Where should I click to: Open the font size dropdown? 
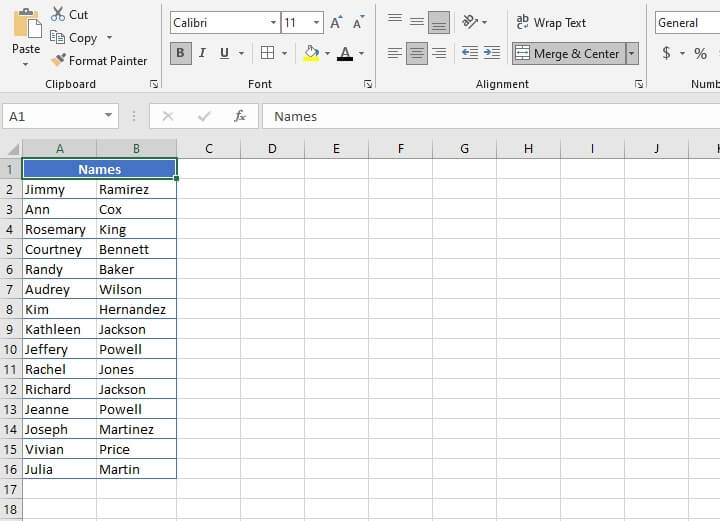pyautogui.click(x=316, y=22)
